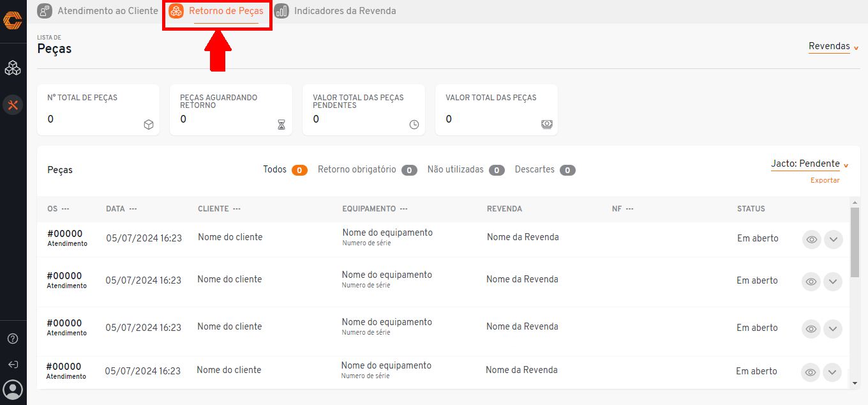This screenshot has height=405, width=868.
Task: Click the Exportar link
Action: coord(825,181)
